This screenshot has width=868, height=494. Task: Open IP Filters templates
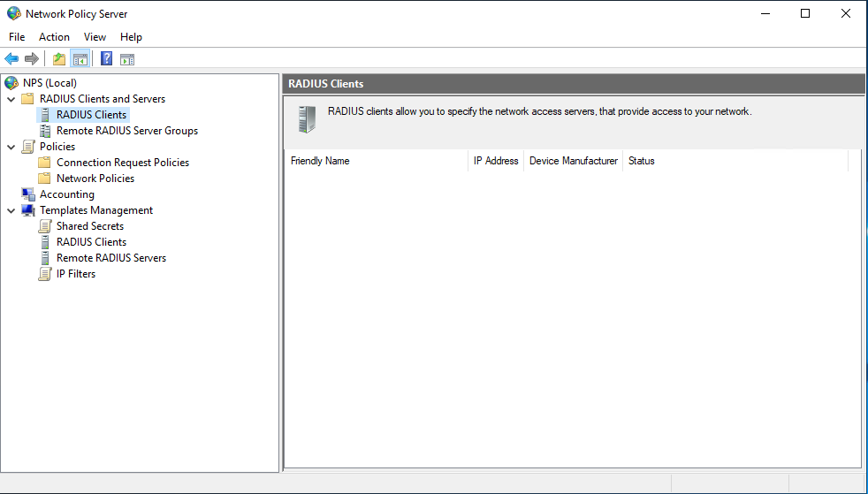[x=76, y=274]
